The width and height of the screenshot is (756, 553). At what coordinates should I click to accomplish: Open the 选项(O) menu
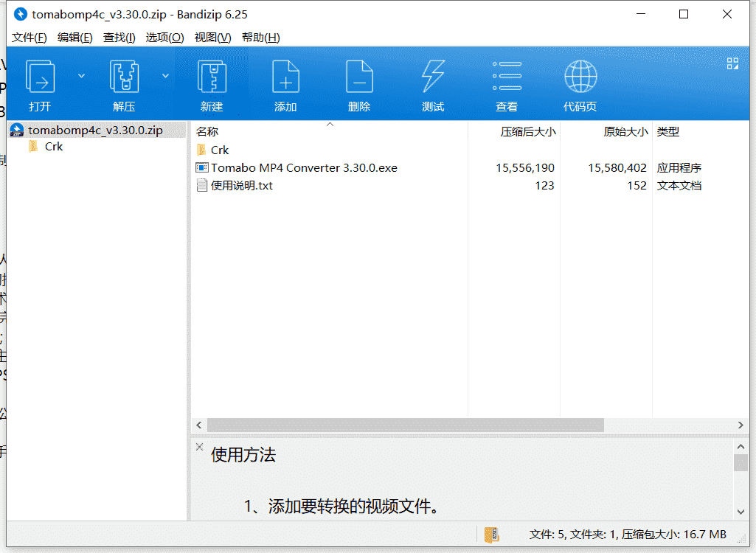pos(165,37)
